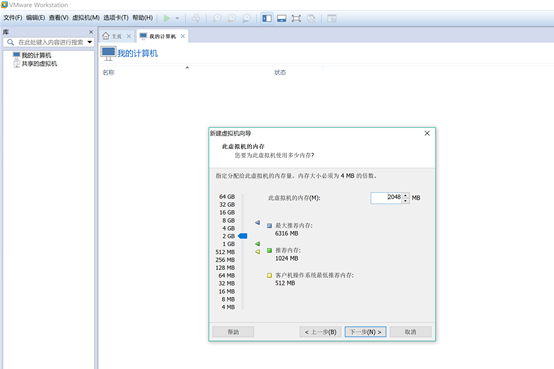Click the 4 MB scale label
This screenshot has width=554, height=369.
tap(228, 307)
